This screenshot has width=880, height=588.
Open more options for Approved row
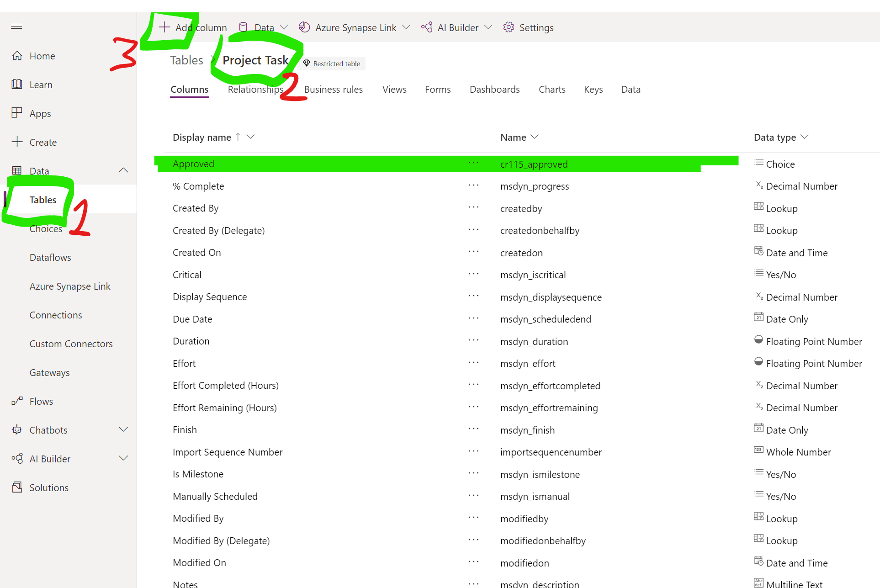pos(473,163)
